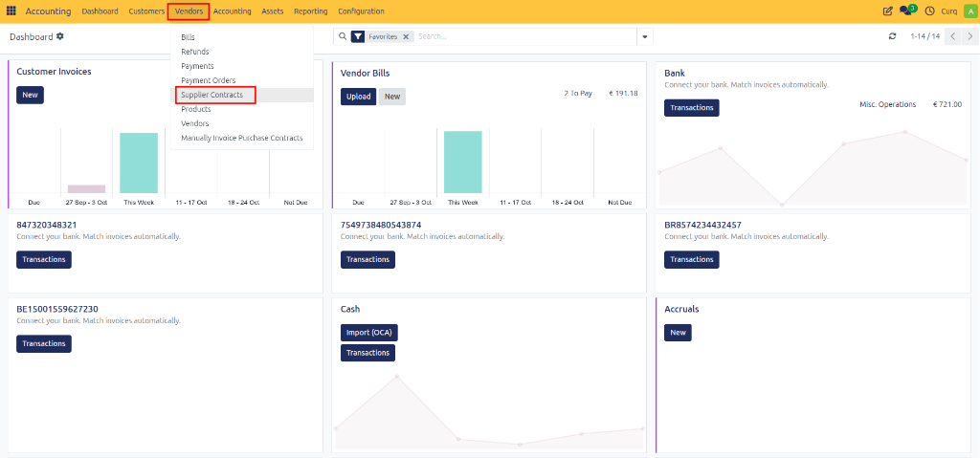Open the BR8574234432457 journal title
The width and height of the screenshot is (980, 458).
pos(703,225)
